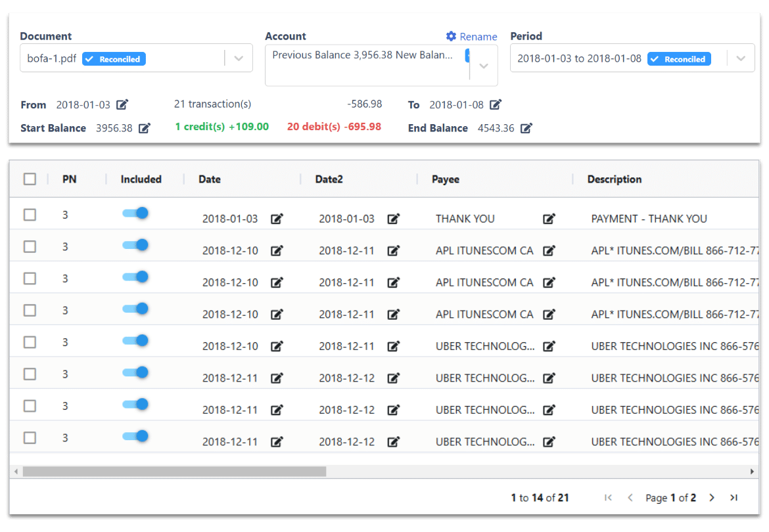Go to the next page arrow
The width and height of the screenshot is (769, 532).
pos(712,498)
